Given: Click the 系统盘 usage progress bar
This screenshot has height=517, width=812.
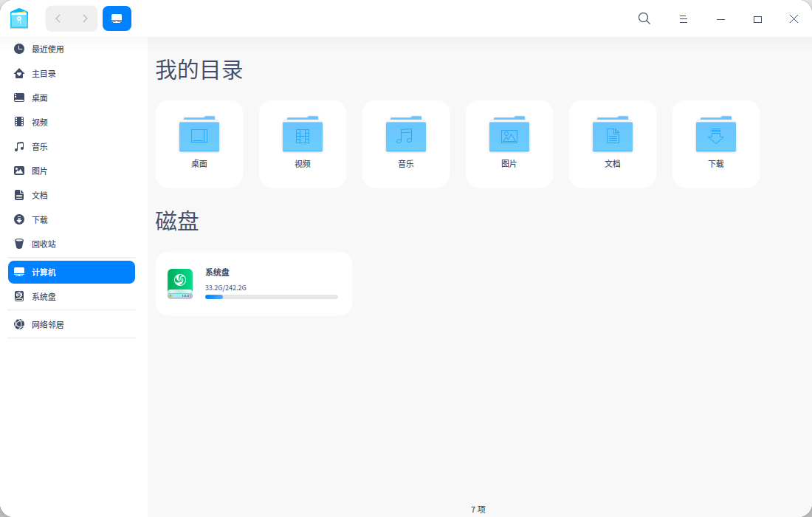Looking at the screenshot, I should click(x=272, y=297).
